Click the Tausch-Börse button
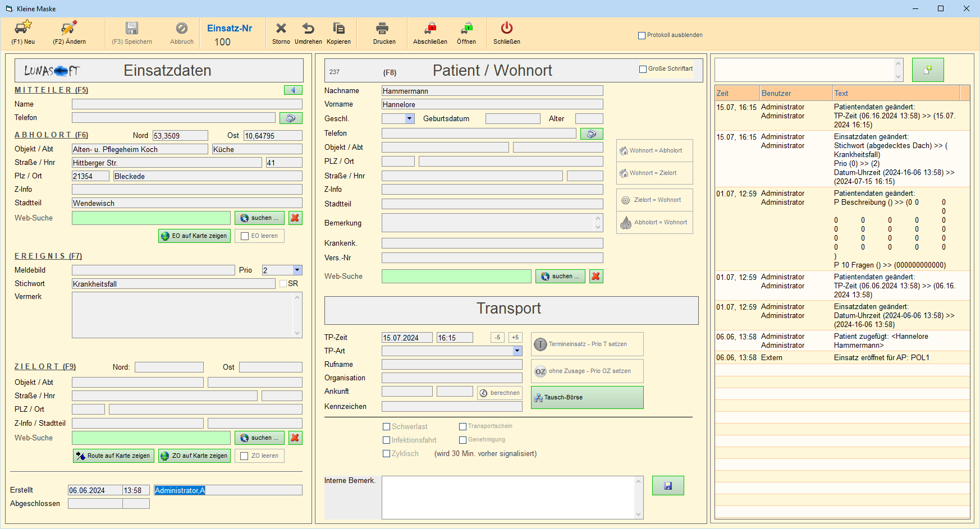Image resolution: width=980 pixels, height=529 pixels. (587, 398)
